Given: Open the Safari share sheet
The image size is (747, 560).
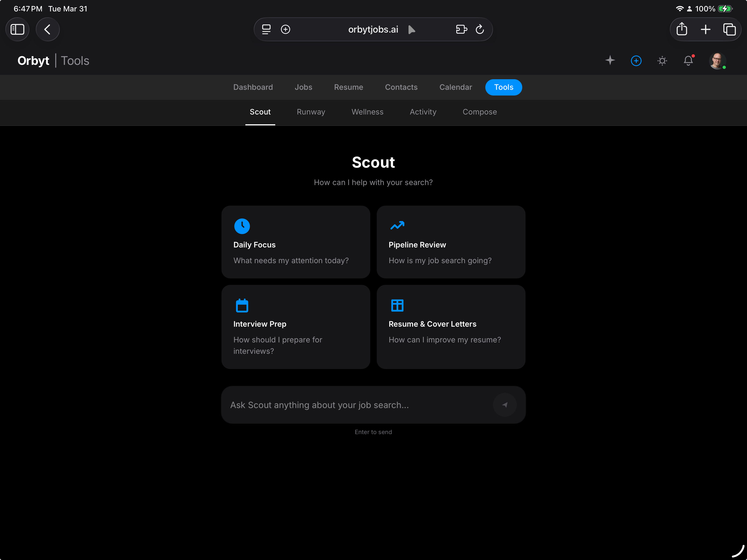Looking at the screenshot, I should (x=682, y=29).
